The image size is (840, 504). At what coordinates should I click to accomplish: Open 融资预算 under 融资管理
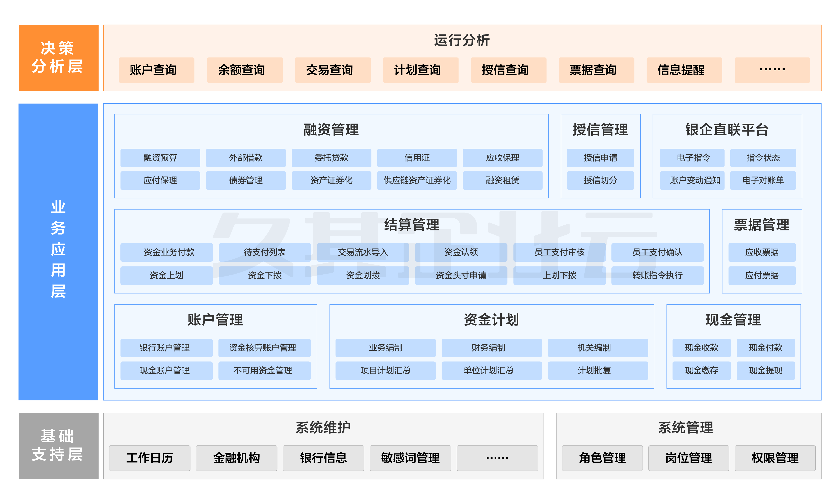point(160,158)
